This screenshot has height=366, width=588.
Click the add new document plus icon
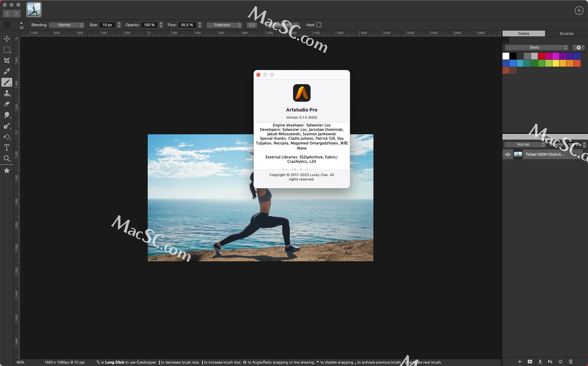pyautogui.click(x=579, y=10)
